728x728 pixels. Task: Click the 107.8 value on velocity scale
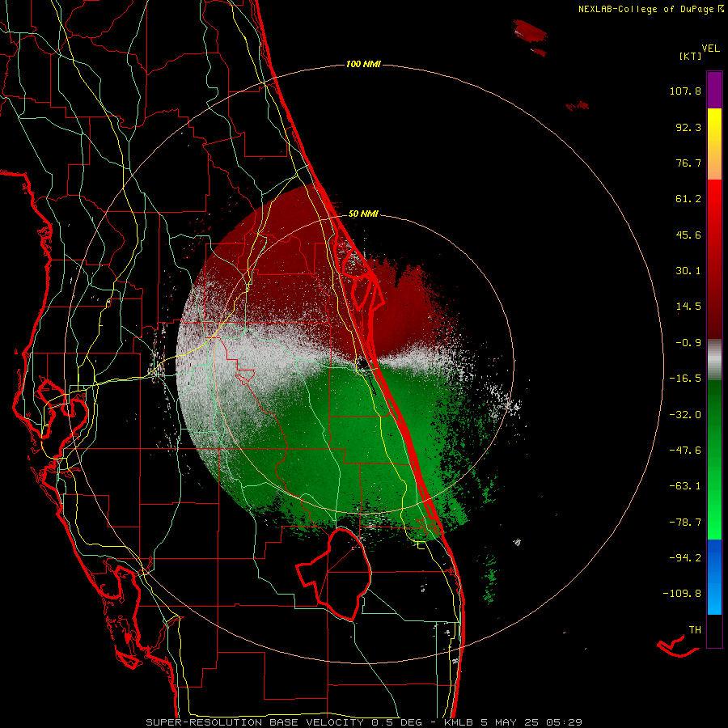coord(685,91)
